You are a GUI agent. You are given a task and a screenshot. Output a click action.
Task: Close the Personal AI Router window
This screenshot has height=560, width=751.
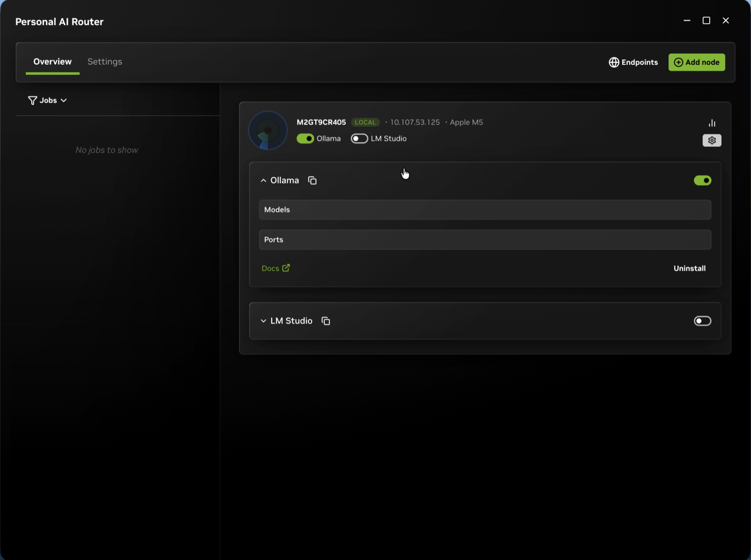(x=726, y=21)
